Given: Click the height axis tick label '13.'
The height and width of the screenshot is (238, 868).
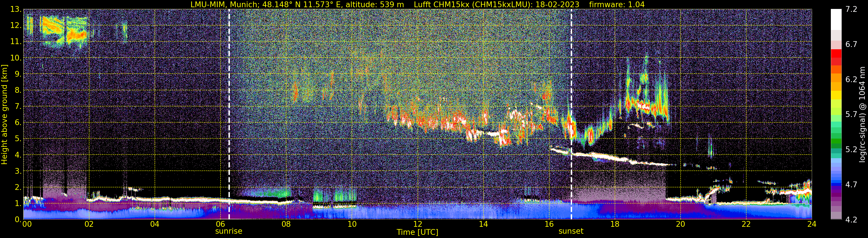Looking at the screenshot, I should pos(16,10).
